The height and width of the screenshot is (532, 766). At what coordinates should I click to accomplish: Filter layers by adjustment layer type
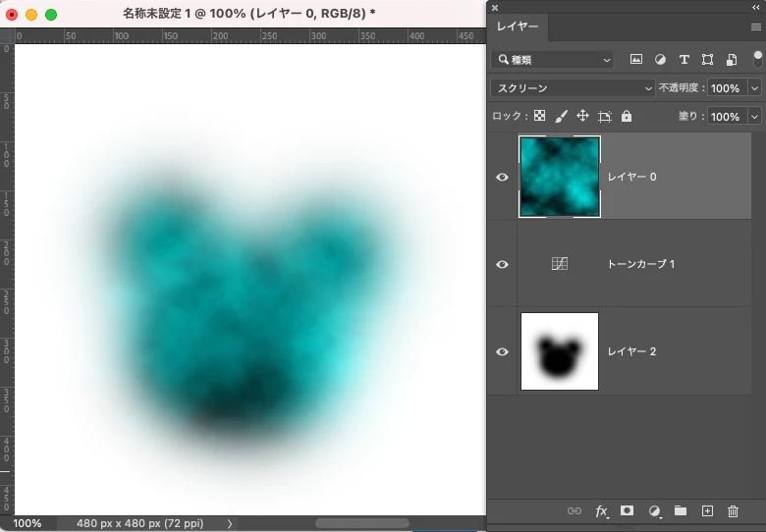(660, 60)
